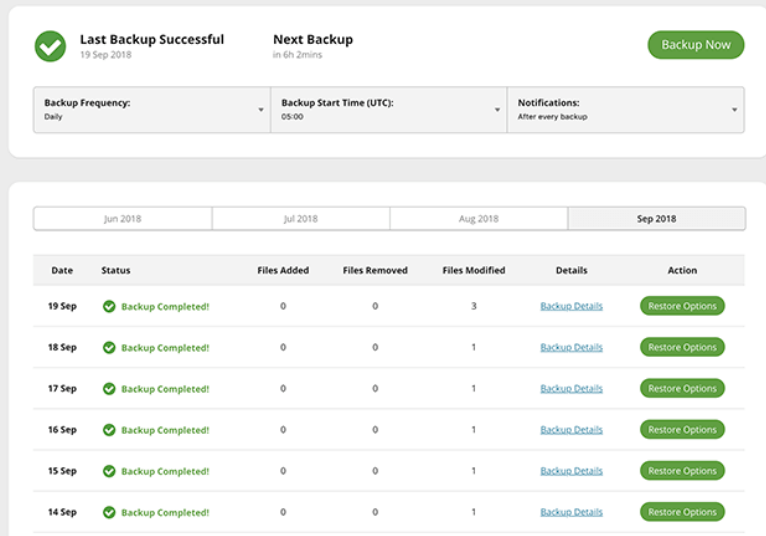
Task: Click the 17 Sep green status checkmark
Action: pos(109,389)
